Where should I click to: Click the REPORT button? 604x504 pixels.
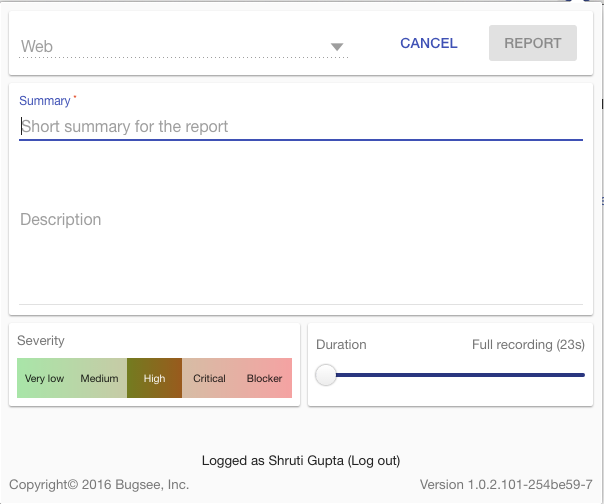point(533,43)
